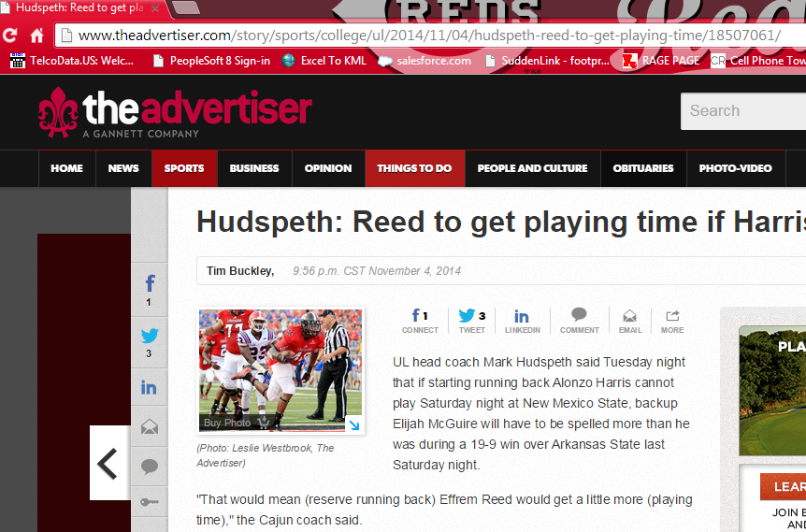Share via LinkedIn icon in left sidebar
The width and height of the screenshot is (806, 532).
click(149, 387)
